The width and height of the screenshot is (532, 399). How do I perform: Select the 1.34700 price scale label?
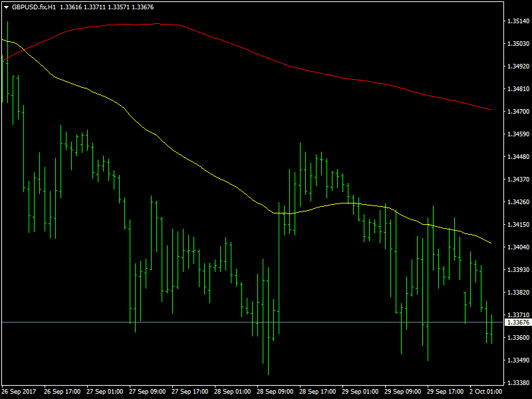(518, 111)
